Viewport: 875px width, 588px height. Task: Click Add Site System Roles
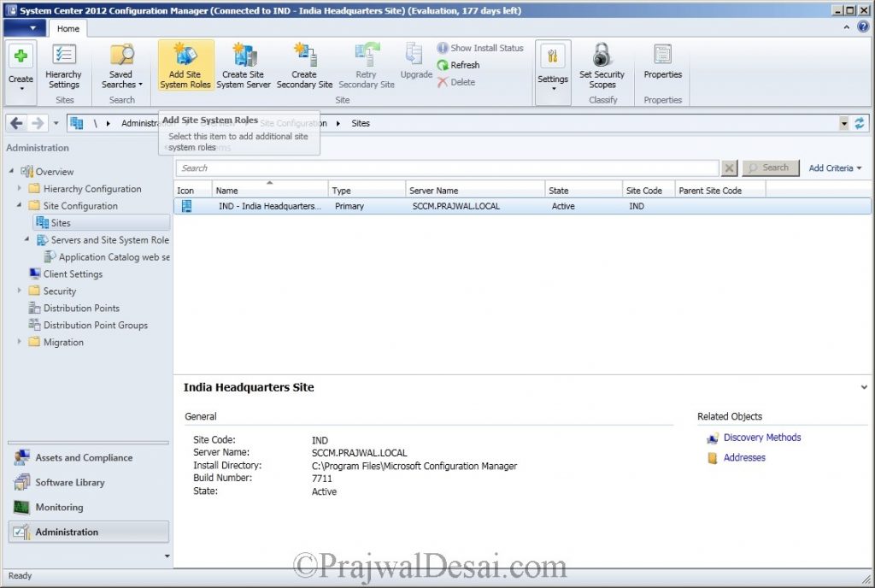coord(185,66)
